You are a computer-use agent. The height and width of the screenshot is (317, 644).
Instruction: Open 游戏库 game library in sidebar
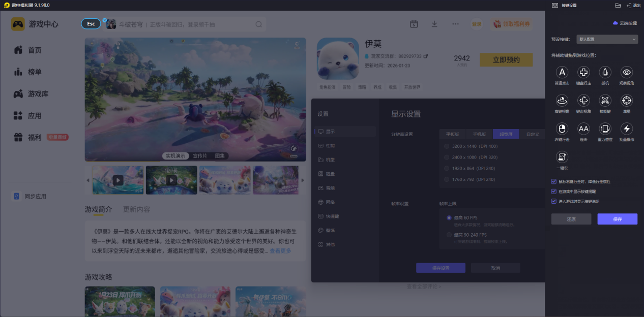pos(32,94)
